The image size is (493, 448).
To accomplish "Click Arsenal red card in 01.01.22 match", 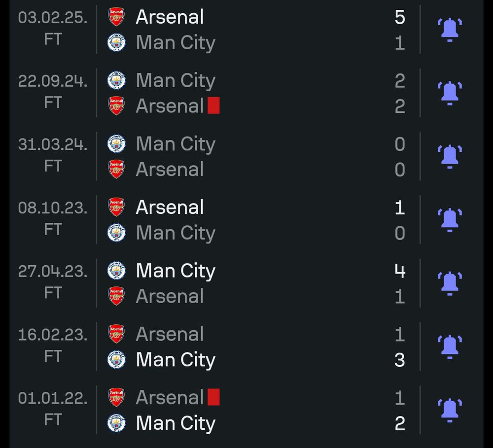I will (213, 397).
